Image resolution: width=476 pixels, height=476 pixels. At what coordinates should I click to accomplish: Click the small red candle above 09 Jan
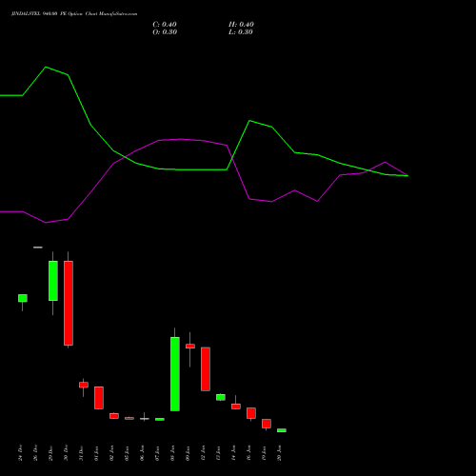pyautogui.click(x=190, y=347)
